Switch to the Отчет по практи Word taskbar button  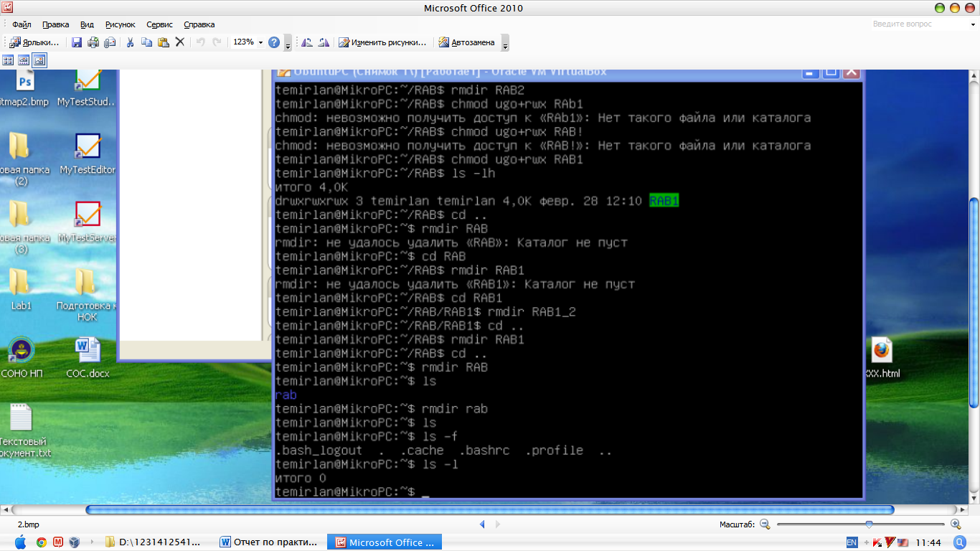[270, 542]
